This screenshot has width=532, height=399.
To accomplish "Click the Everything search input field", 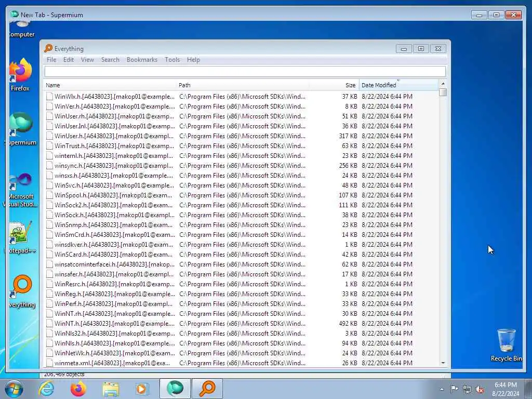I will click(x=245, y=72).
